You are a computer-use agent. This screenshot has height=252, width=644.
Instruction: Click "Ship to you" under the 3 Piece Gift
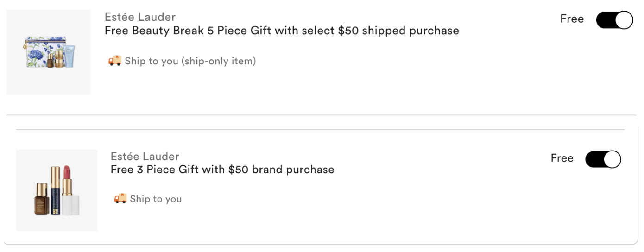[156, 199]
